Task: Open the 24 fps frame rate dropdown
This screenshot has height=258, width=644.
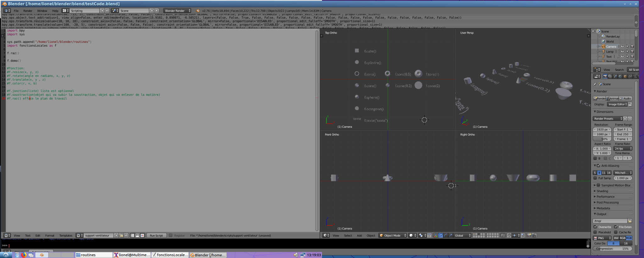Action: click(623, 149)
